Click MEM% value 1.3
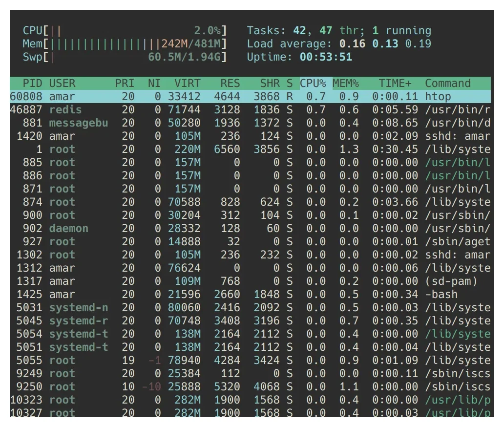This screenshot has width=504, height=427. coord(349,149)
